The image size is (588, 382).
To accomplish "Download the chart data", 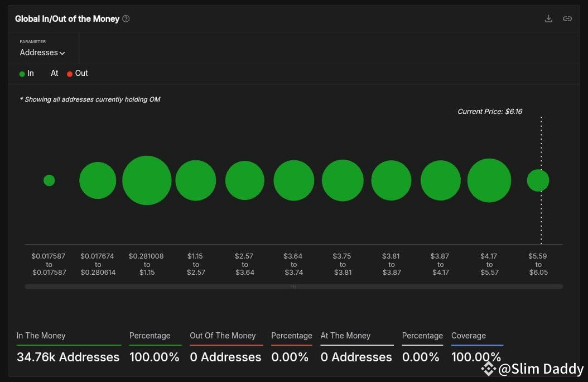I will pyautogui.click(x=548, y=18).
